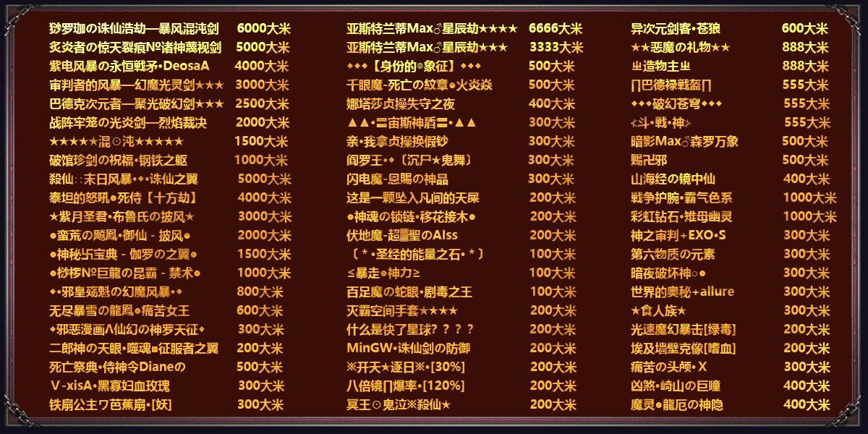Click the 异次元剑客•苍狼 item entry
Screen dimensions: 868x434
tap(676, 29)
